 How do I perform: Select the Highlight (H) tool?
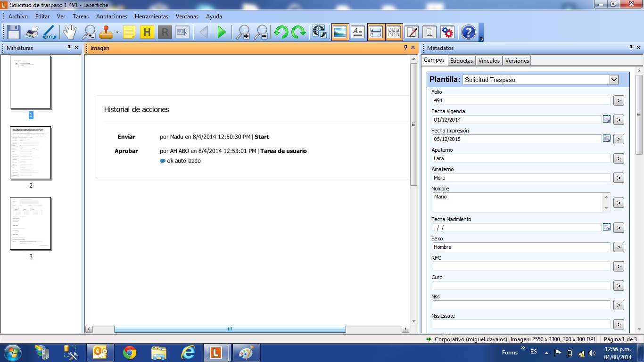147,32
